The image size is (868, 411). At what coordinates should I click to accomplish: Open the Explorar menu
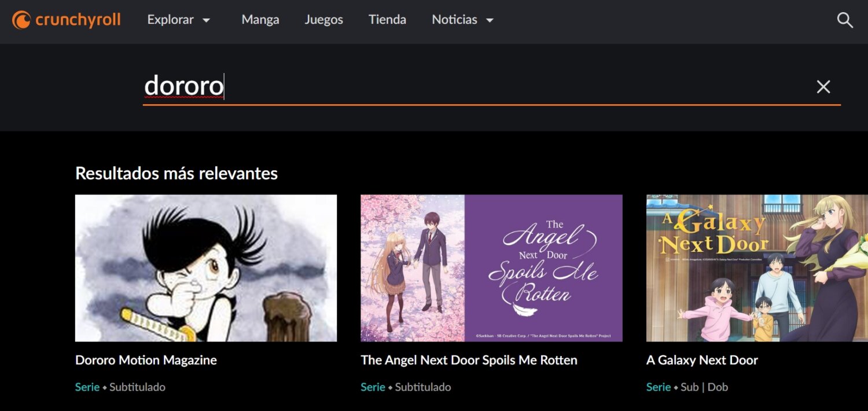(x=171, y=20)
